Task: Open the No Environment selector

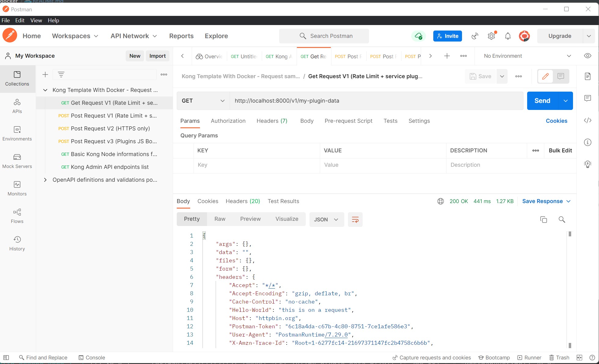Action: coord(527,56)
